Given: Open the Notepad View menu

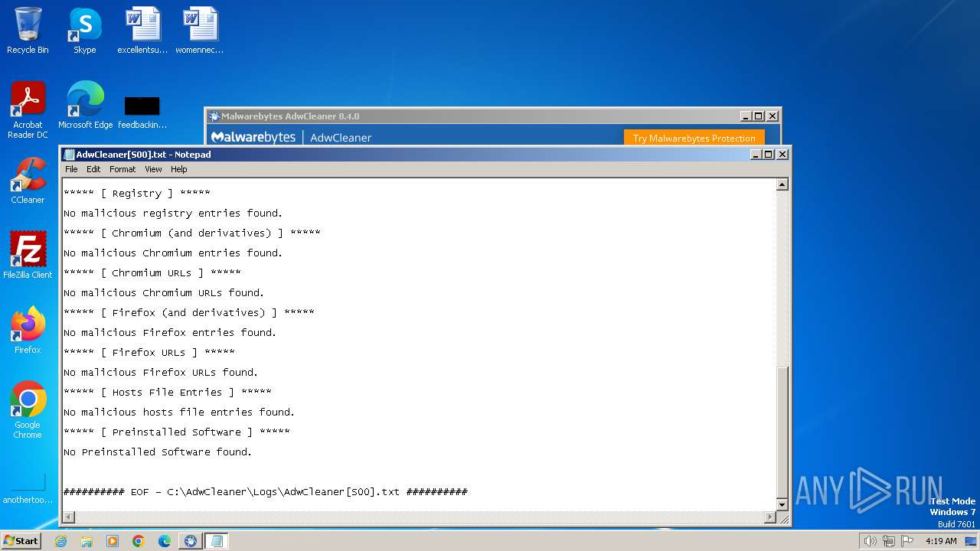Looking at the screenshot, I should click(153, 169).
